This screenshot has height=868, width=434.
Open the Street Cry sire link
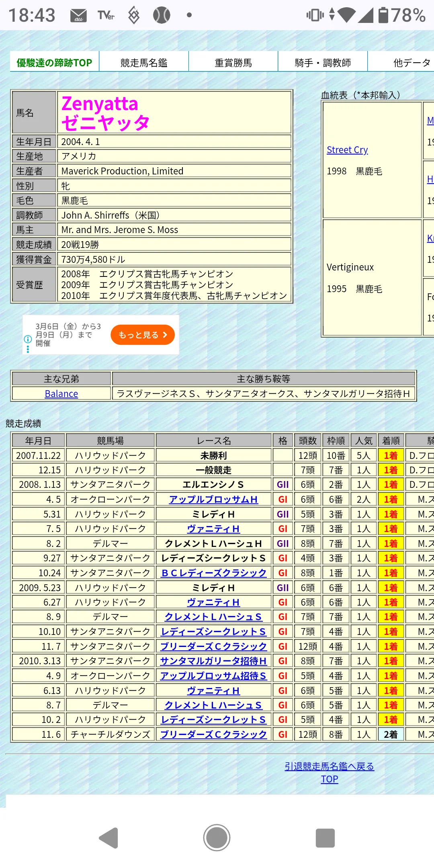point(347,150)
